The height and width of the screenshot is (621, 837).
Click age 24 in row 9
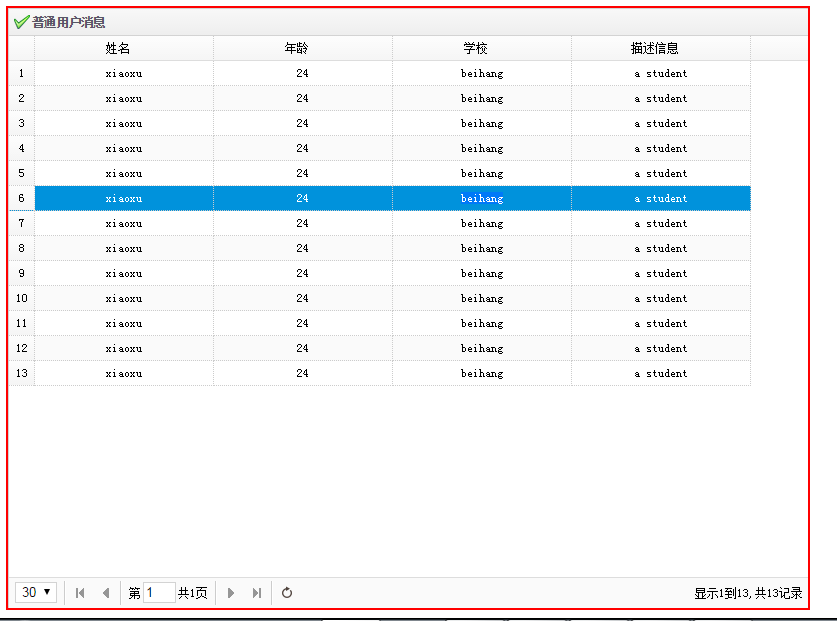pyautogui.click(x=303, y=273)
